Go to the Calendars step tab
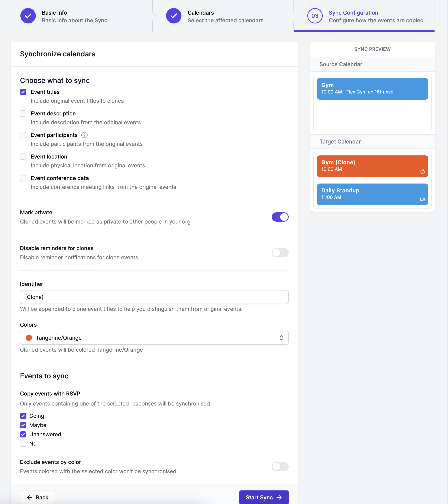Screen dimensions: 448x504 [225, 16]
